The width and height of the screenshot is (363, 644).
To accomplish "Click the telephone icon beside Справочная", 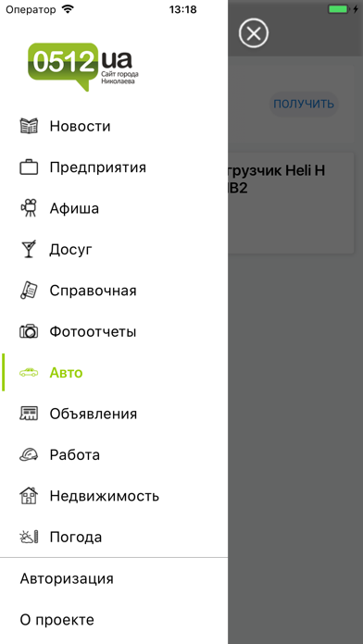I will point(29,291).
